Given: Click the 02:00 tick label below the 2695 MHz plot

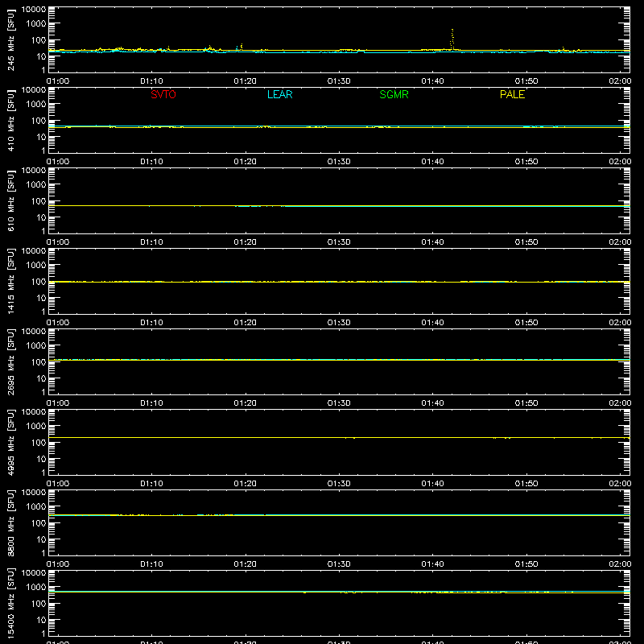Looking at the screenshot, I should [x=620, y=403].
